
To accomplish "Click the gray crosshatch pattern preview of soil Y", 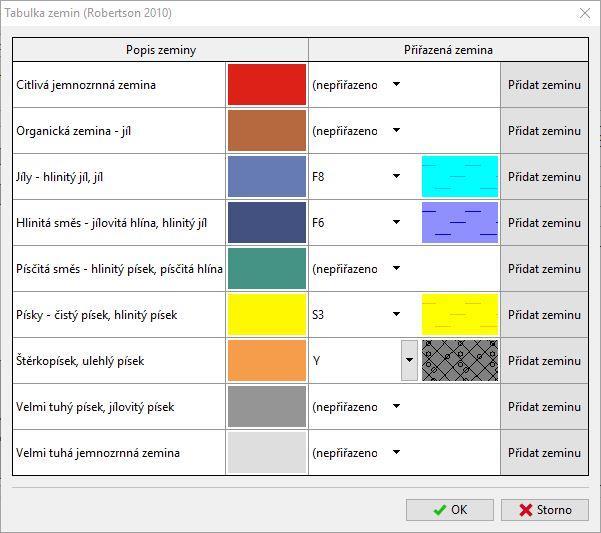I will tap(460, 360).
